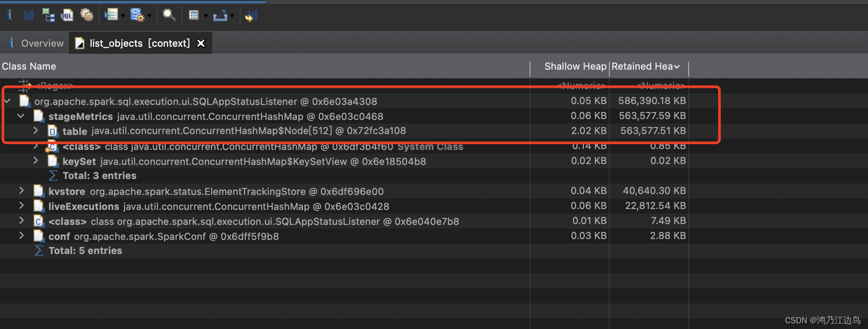Click the object icon beside keySet
Image resolution: width=868 pixels, height=329 pixels.
[x=53, y=161]
